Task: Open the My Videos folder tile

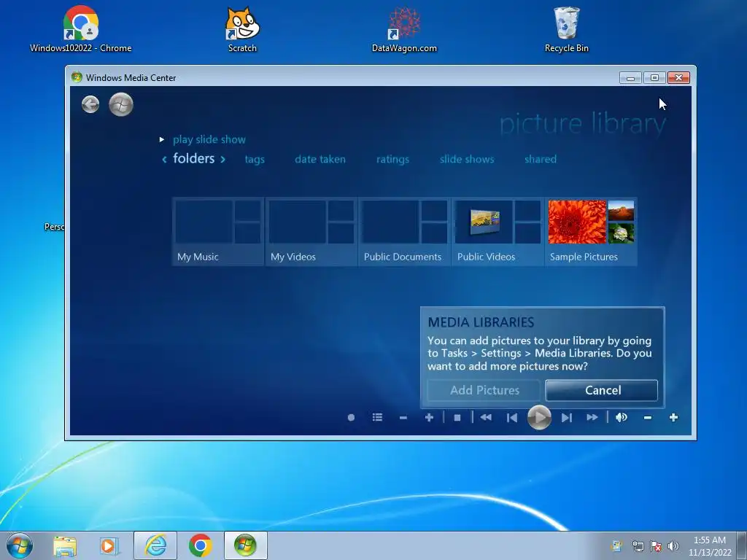Action: click(x=311, y=231)
